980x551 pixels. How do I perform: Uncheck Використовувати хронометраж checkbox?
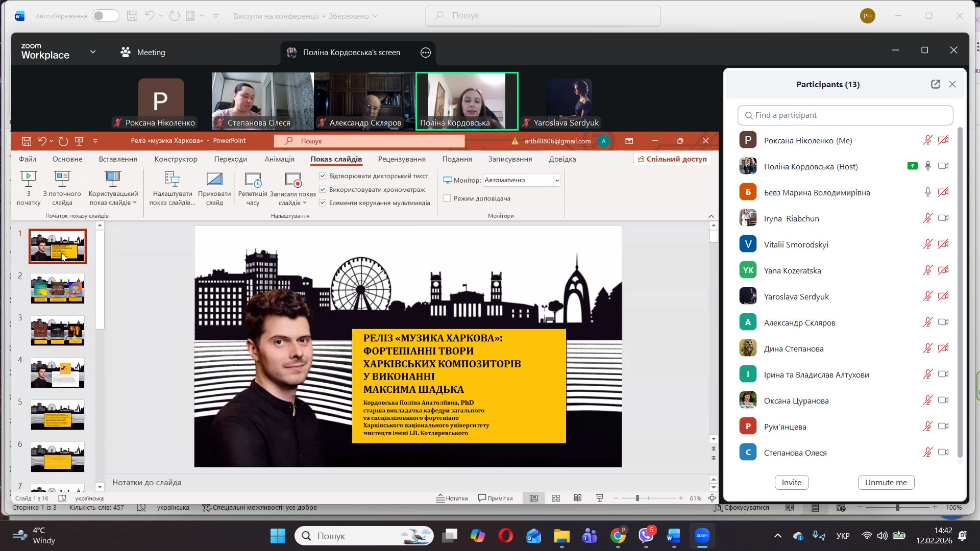coord(323,189)
